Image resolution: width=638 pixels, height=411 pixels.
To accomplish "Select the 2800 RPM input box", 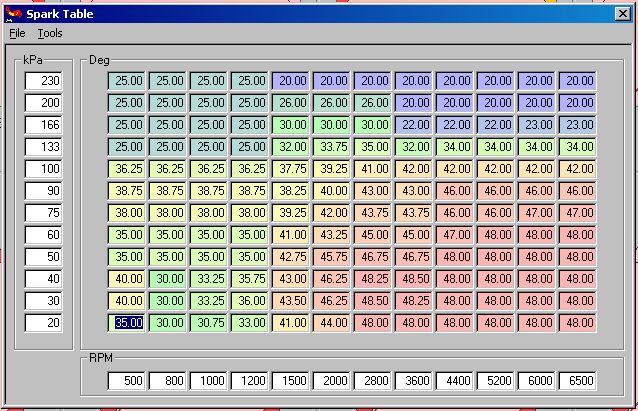I will coord(373,381).
